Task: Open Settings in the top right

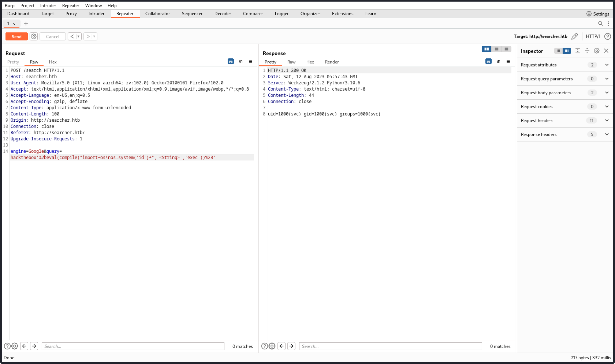Action: pos(598,14)
